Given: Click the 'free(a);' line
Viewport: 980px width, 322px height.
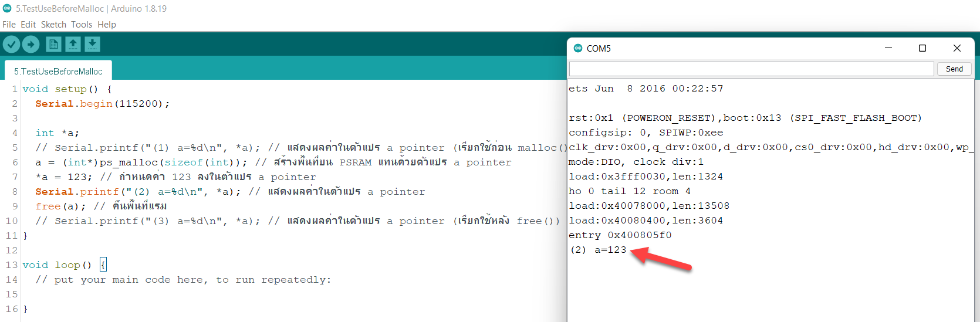Looking at the screenshot, I should 101,206.
